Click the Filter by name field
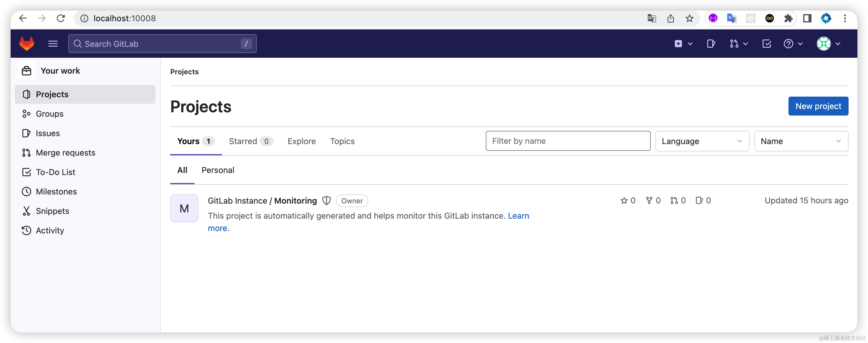The height and width of the screenshot is (343, 868). click(568, 141)
